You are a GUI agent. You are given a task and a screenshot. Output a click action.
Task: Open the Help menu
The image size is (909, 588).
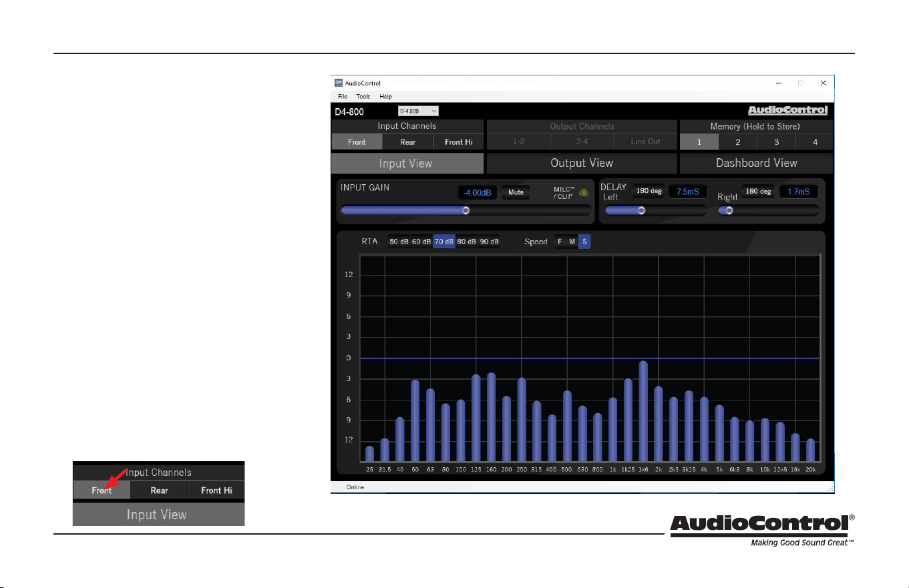(385, 97)
